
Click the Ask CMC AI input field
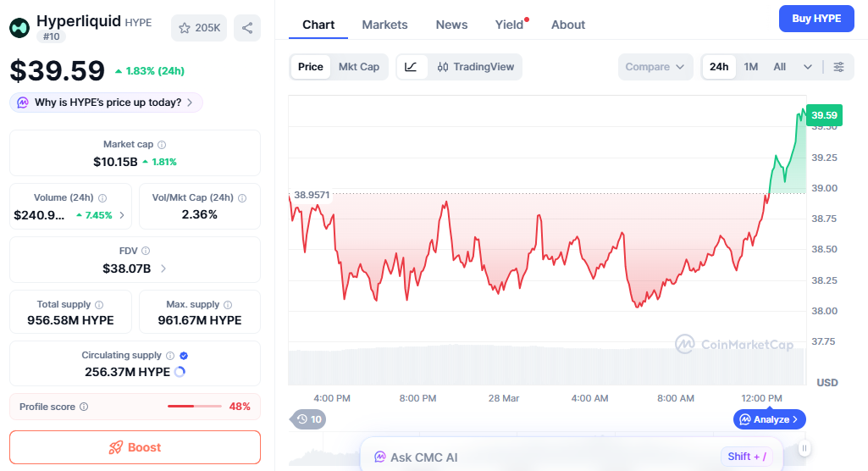pyautogui.click(x=572, y=457)
